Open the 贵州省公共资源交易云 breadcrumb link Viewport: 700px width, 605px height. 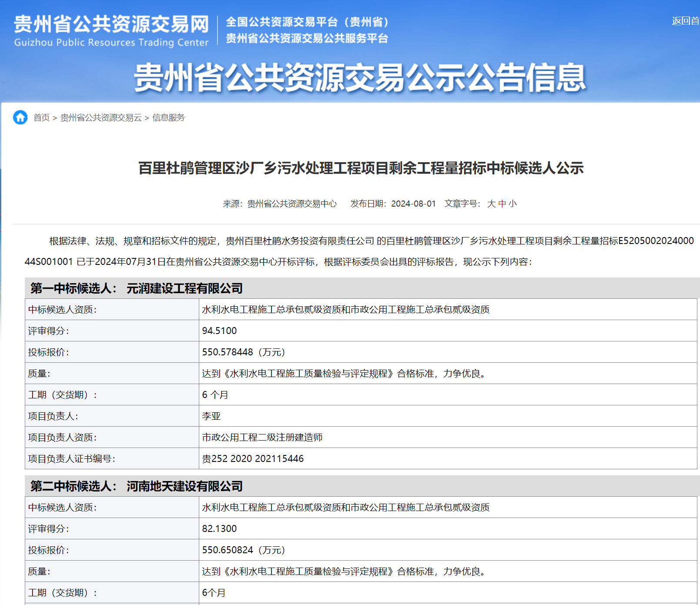(101, 118)
